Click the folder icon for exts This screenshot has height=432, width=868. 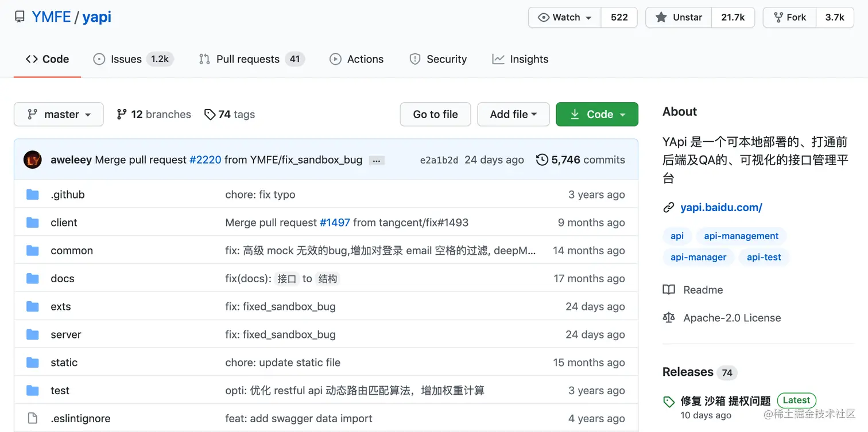[x=33, y=307]
